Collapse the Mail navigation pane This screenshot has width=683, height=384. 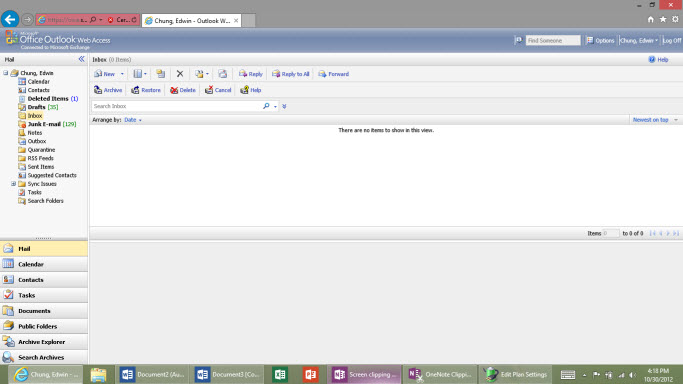[x=81, y=59]
